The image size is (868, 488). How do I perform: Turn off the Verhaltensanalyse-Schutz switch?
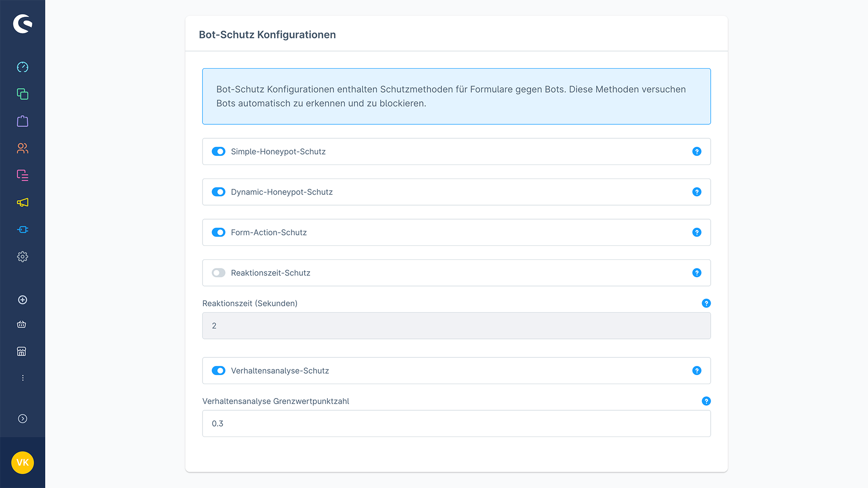coord(218,371)
